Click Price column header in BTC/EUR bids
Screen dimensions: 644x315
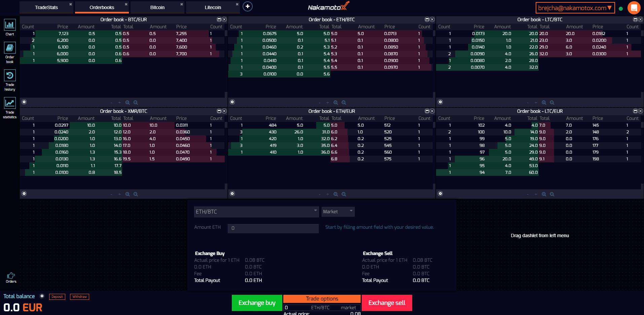tap(63, 27)
